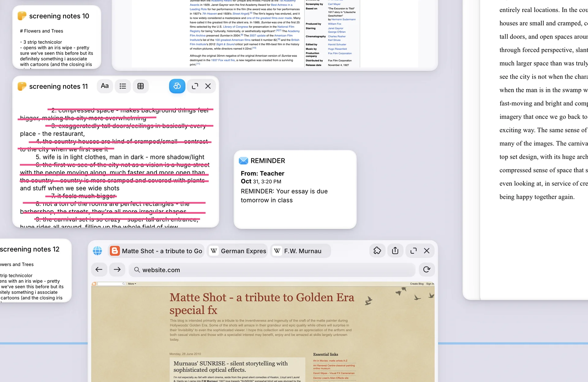
Task: Click the bulleted list icon in notes toolbar
Action: 123,86
